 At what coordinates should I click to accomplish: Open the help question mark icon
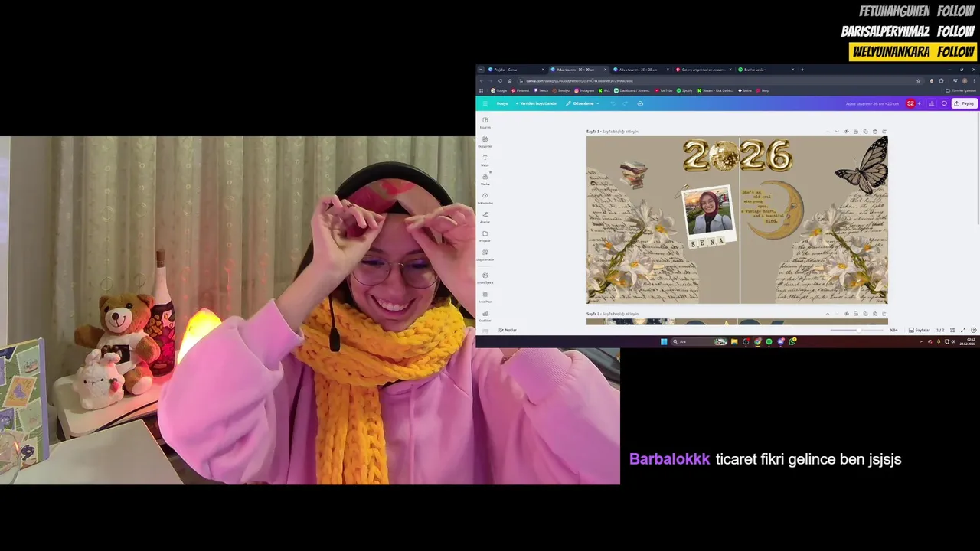[974, 330]
